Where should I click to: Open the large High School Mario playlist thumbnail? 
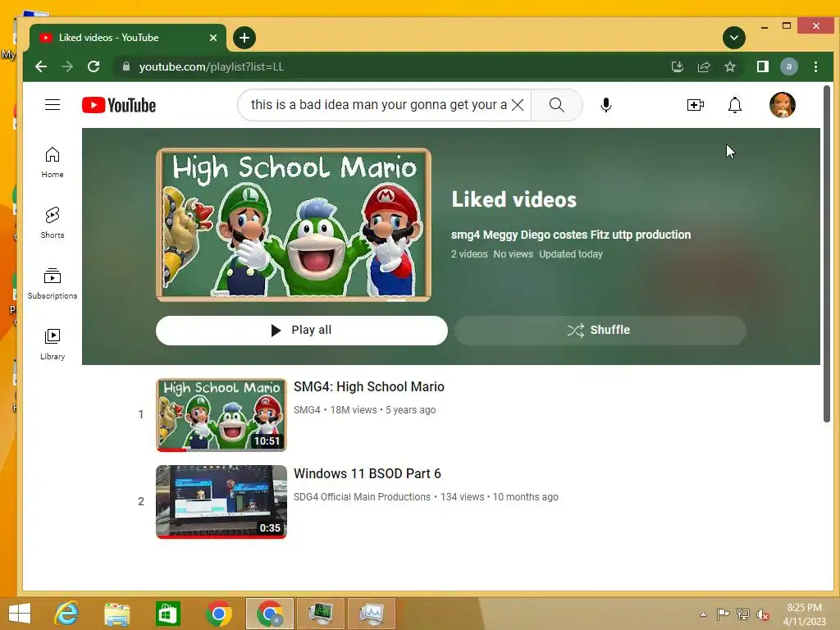(294, 225)
